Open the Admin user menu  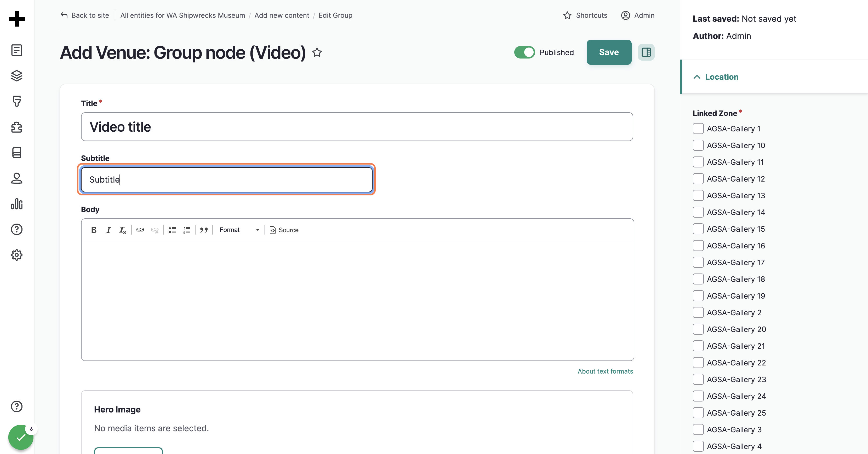point(637,15)
